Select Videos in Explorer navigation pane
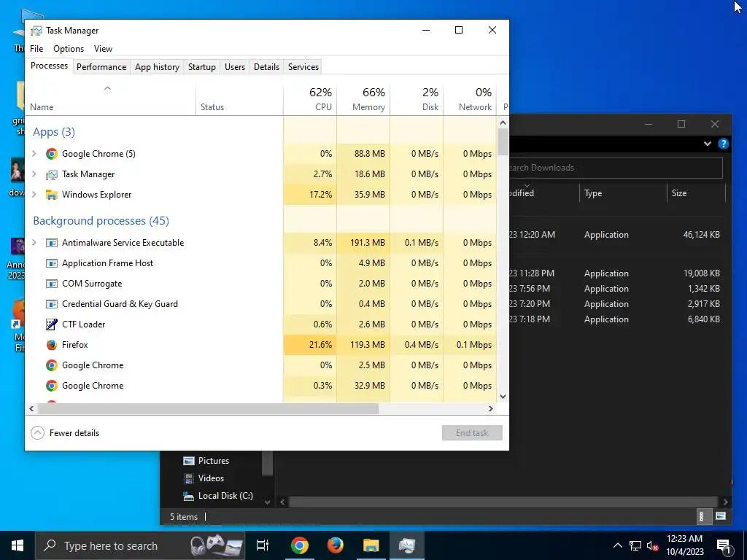Screen dimensions: 747x560 [x=211, y=478]
